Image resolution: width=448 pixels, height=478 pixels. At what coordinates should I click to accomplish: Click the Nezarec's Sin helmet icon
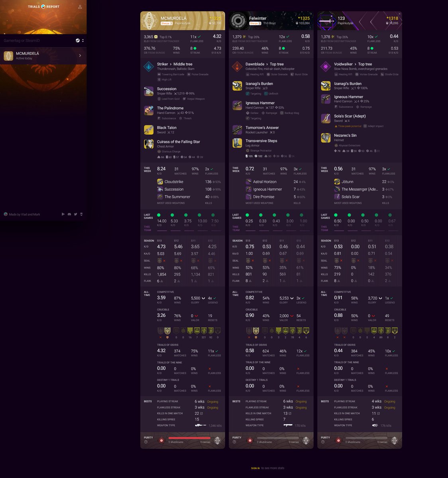click(326, 138)
